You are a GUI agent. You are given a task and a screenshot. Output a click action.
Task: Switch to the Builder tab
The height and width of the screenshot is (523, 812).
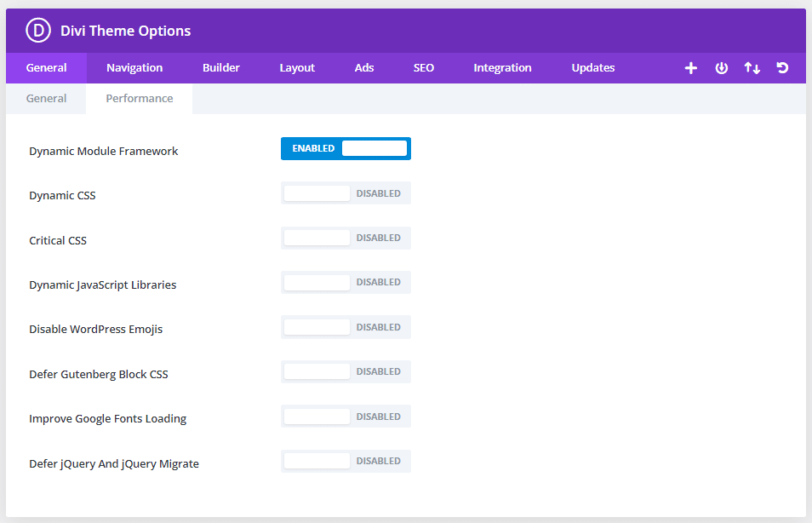coord(221,68)
